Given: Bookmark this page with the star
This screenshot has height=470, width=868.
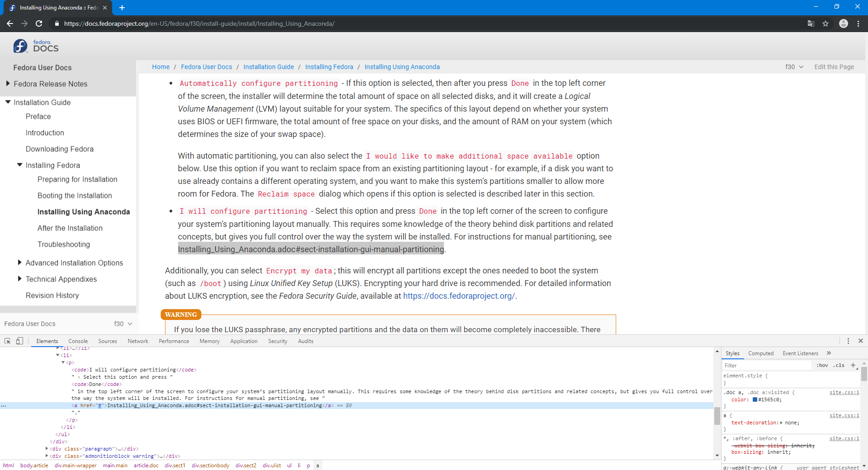Looking at the screenshot, I should (x=826, y=23).
